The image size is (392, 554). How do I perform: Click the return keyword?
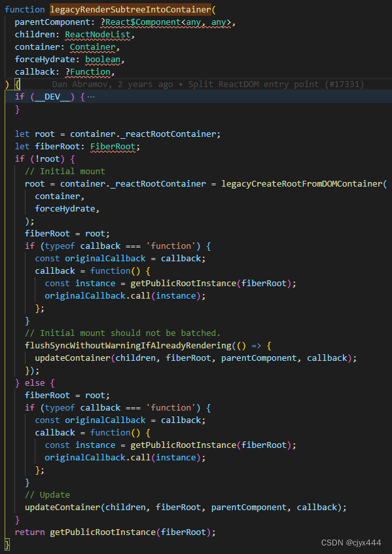pyautogui.click(x=29, y=532)
